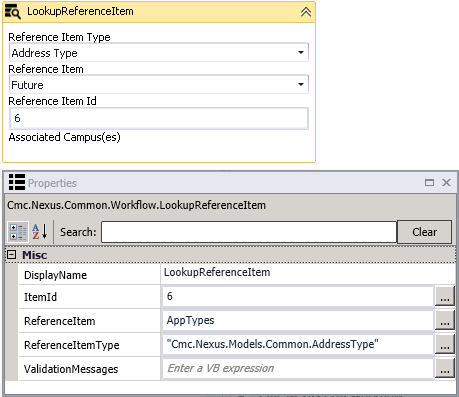Maximize the Properties panel
The height and width of the screenshot is (397, 459).
coord(429,182)
